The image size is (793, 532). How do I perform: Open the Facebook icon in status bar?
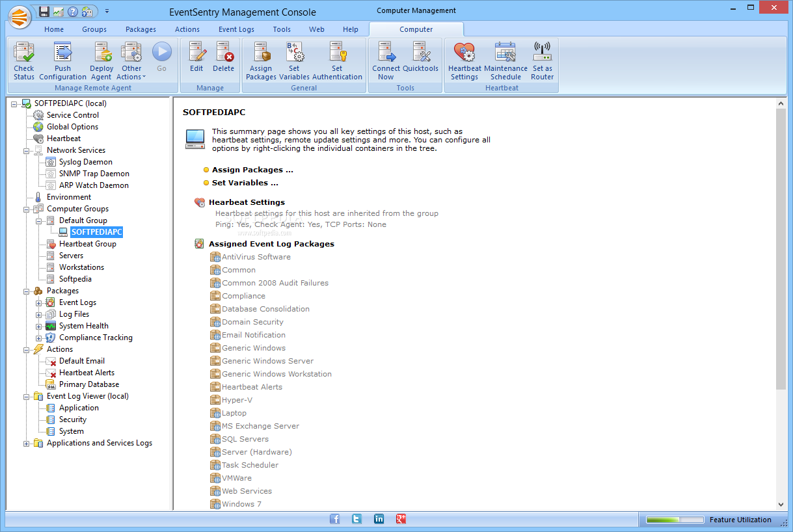point(335,518)
